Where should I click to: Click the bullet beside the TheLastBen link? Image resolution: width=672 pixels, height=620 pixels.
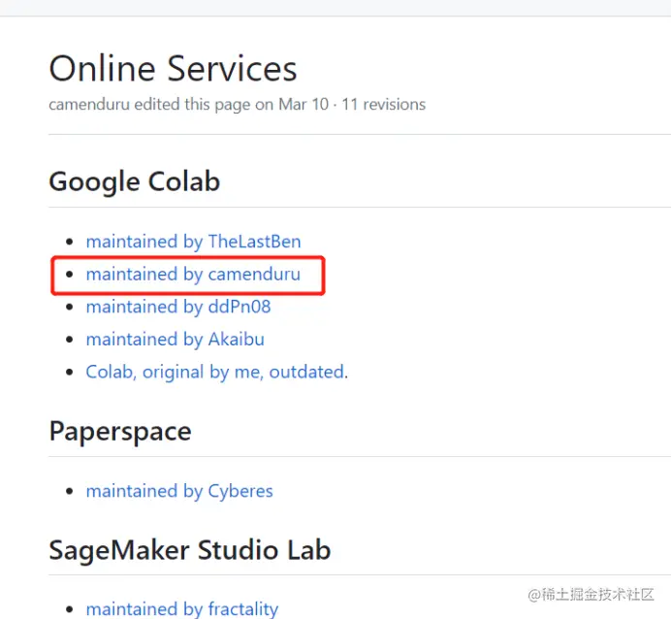click(68, 243)
